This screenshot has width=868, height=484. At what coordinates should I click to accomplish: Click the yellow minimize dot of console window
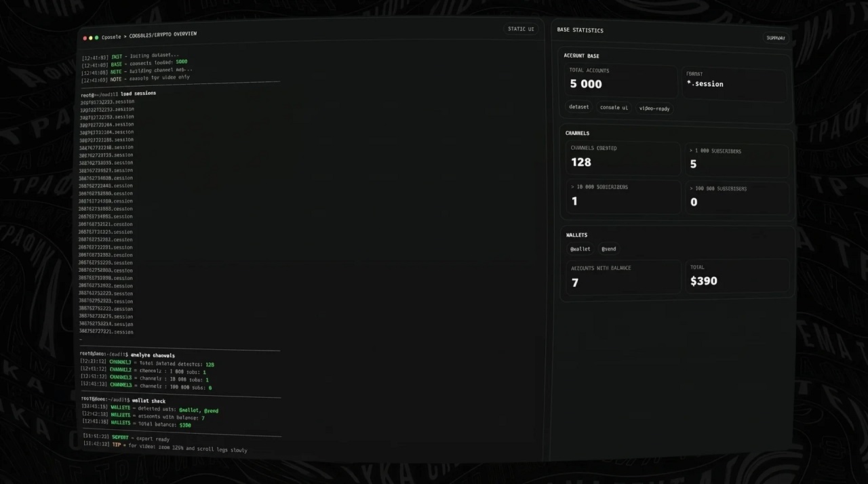coord(91,38)
